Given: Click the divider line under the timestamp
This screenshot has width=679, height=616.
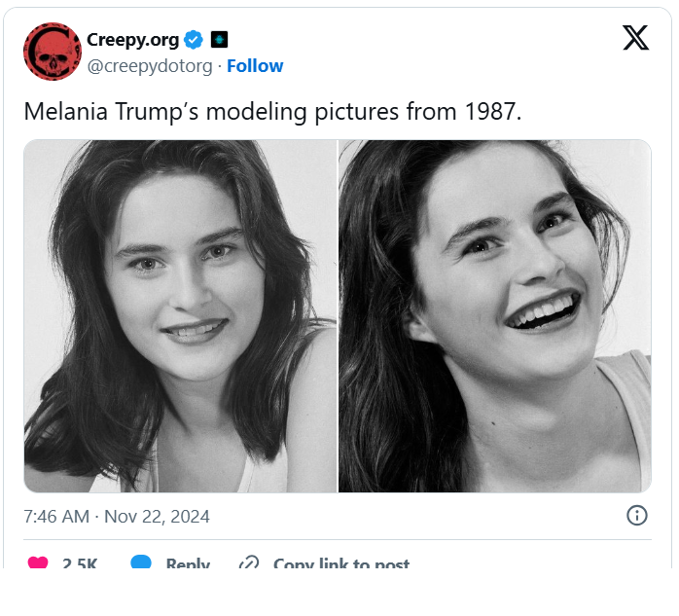Looking at the screenshot, I should (x=338, y=539).
